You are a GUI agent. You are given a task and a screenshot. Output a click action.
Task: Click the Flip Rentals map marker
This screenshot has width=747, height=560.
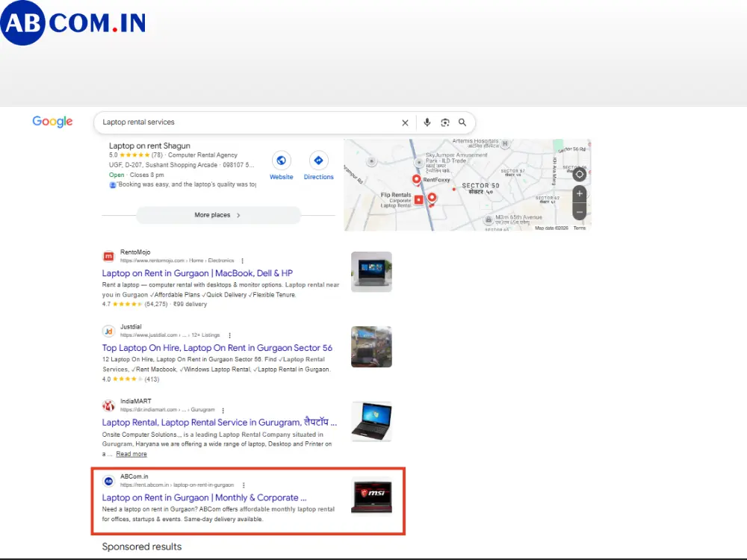click(x=419, y=200)
